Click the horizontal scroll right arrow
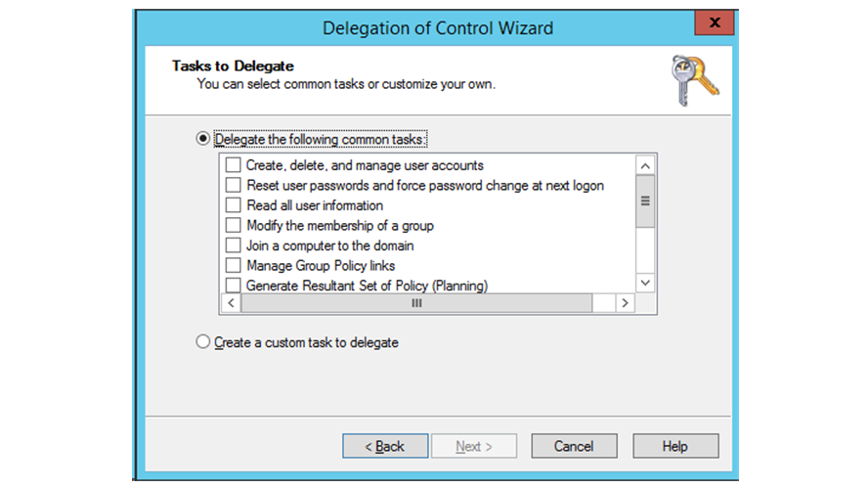 [625, 303]
